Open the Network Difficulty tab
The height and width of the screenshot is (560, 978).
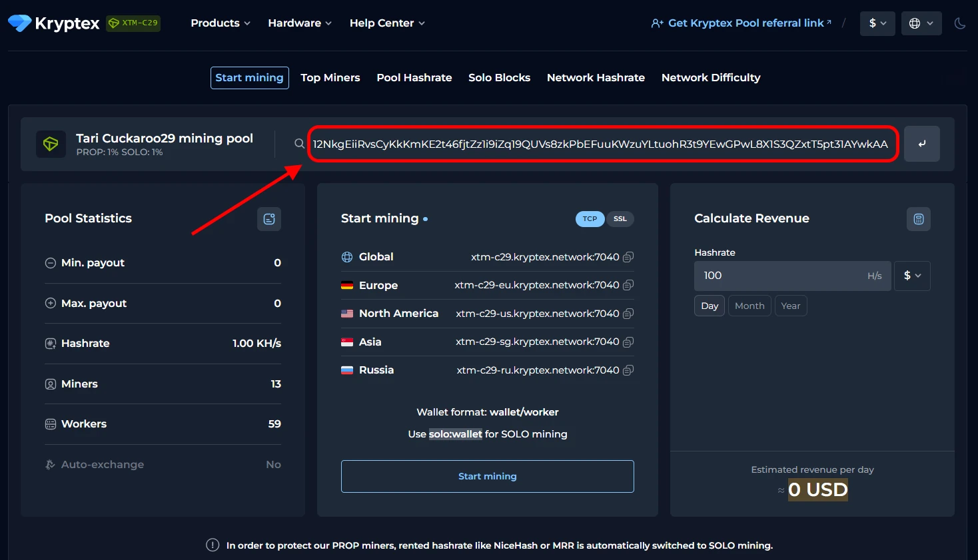[710, 78]
